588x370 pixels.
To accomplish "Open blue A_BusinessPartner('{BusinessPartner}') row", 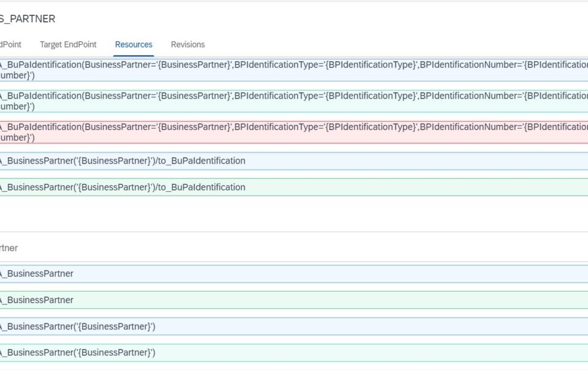I will tap(294, 327).
